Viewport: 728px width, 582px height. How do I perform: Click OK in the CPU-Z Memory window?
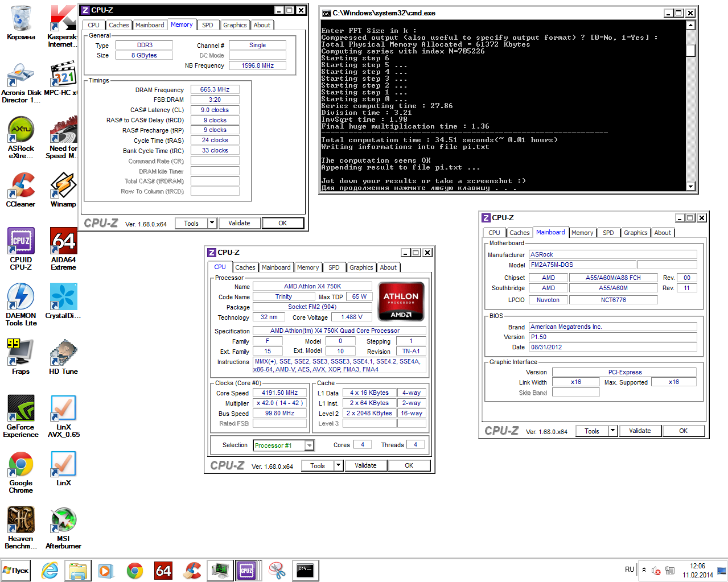282,223
